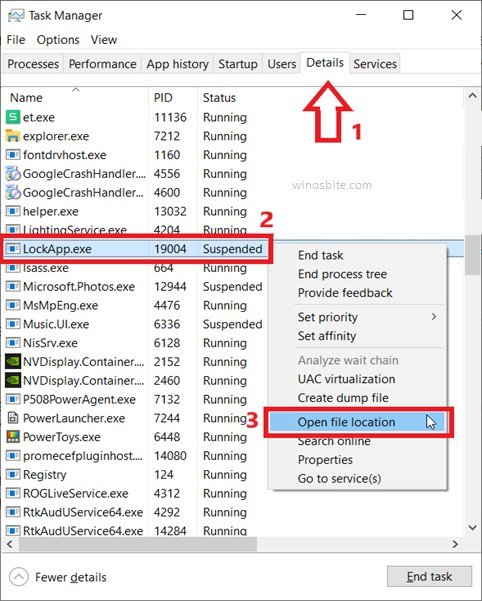Open the Set priority submenu arrow
The width and height of the screenshot is (482, 601).
[434, 317]
